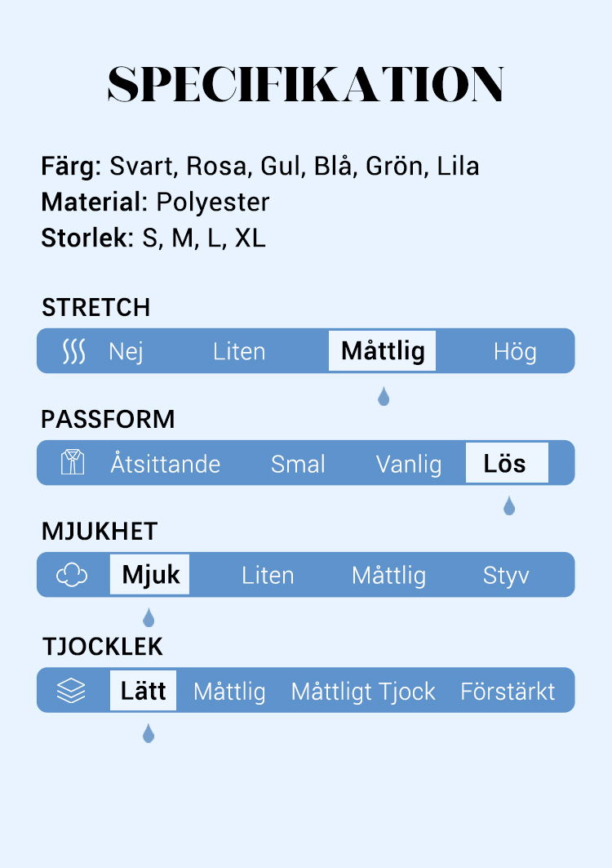Click the Lätt thickness option
The image size is (612, 868).
pyautogui.click(x=143, y=691)
